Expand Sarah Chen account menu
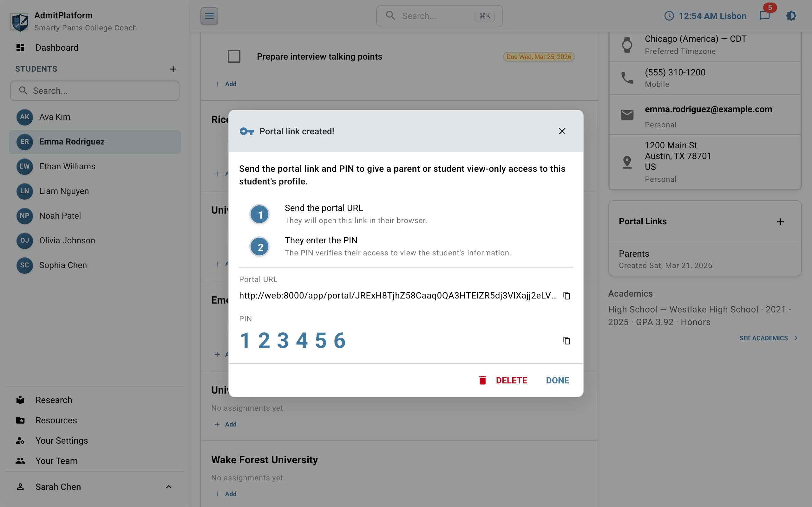Screen dimensions: 812x507 [168, 486]
